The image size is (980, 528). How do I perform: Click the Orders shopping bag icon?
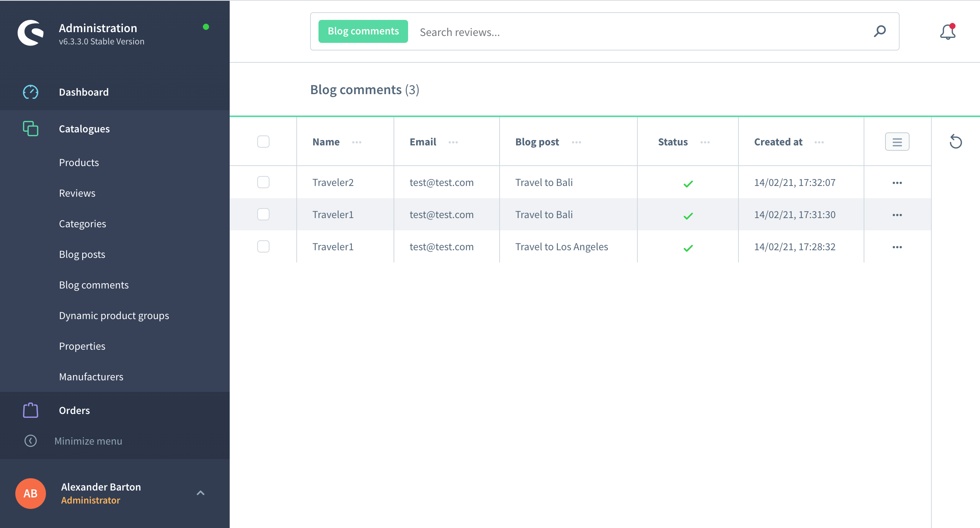coord(31,410)
